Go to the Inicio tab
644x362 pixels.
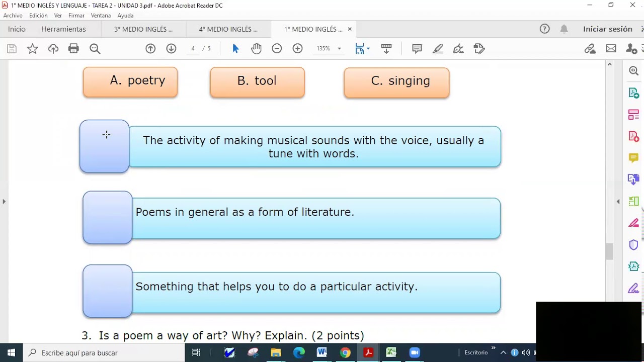coord(17,29)
